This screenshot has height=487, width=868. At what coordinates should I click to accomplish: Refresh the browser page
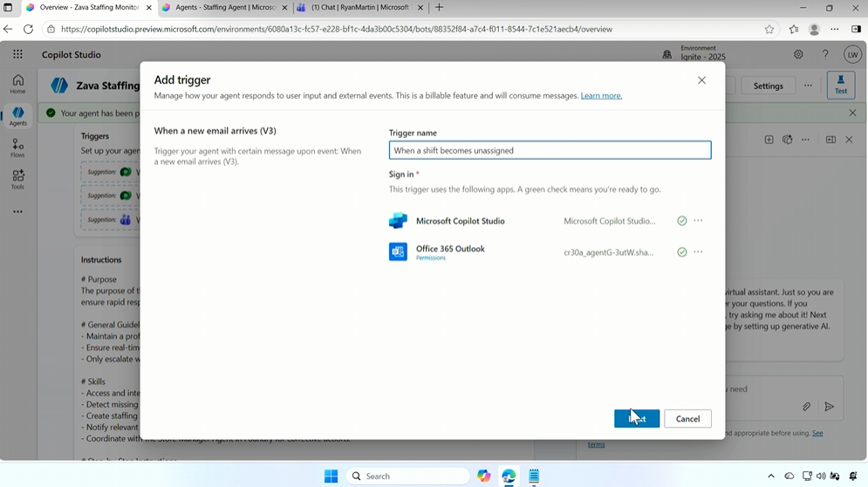(28, 29)
